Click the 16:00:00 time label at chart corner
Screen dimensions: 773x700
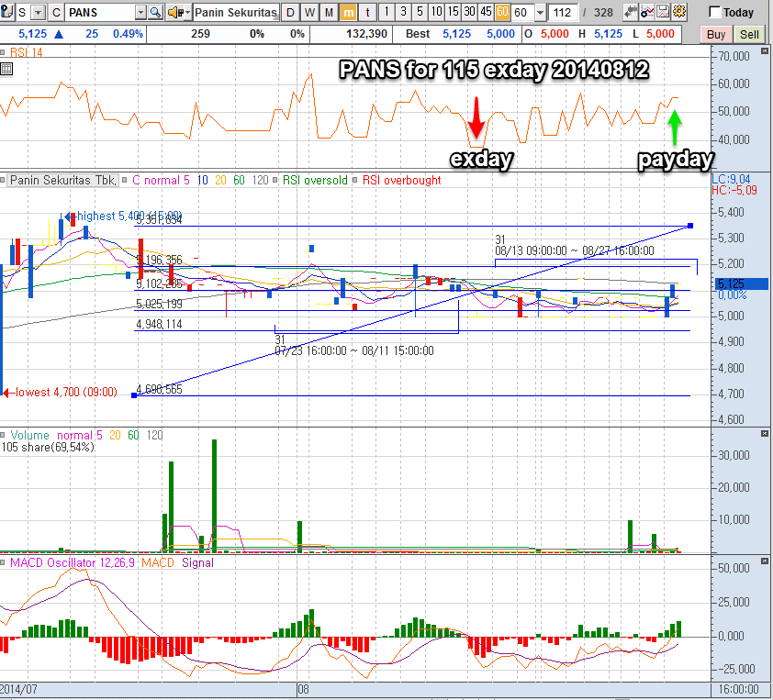coord(738,689)
